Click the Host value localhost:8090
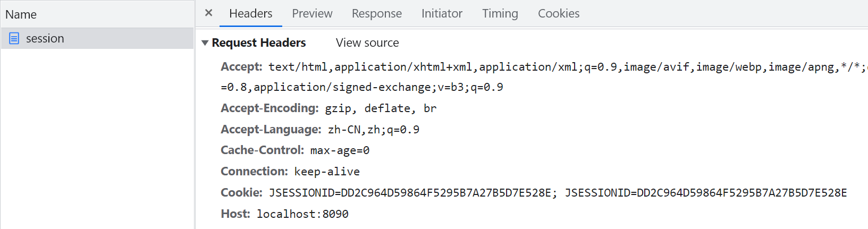 (x=302, y=214)
